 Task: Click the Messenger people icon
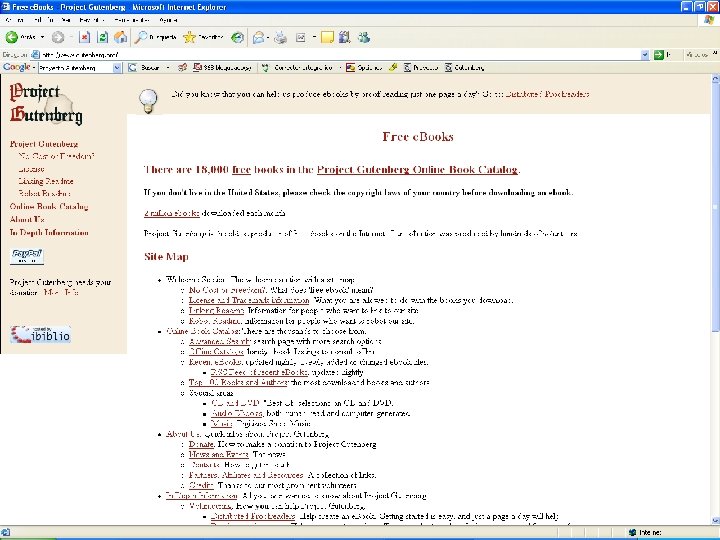pyautogui.click(x=364, y=37)
